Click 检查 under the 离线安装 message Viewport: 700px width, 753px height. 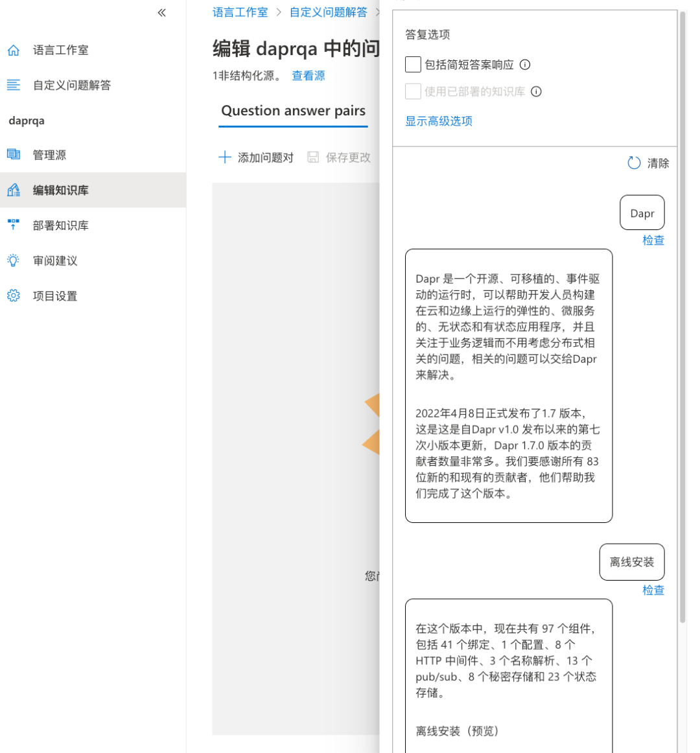(653, 590)
